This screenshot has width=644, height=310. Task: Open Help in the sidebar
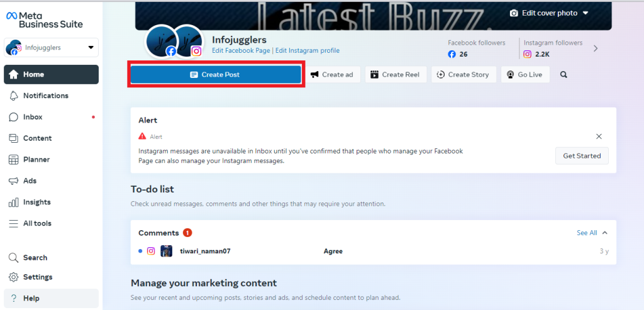coord(52,299)
